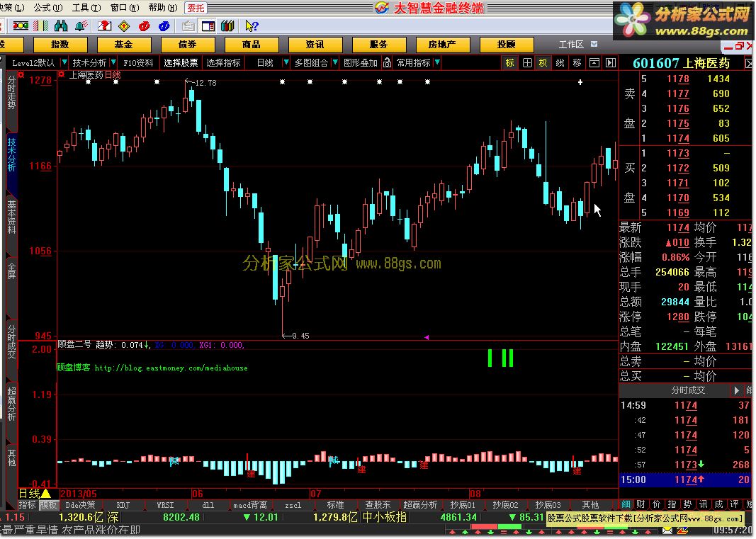This screenshot has height=539, width=756.
Task: Open the 窗口 menu
Action: [125, 7]
